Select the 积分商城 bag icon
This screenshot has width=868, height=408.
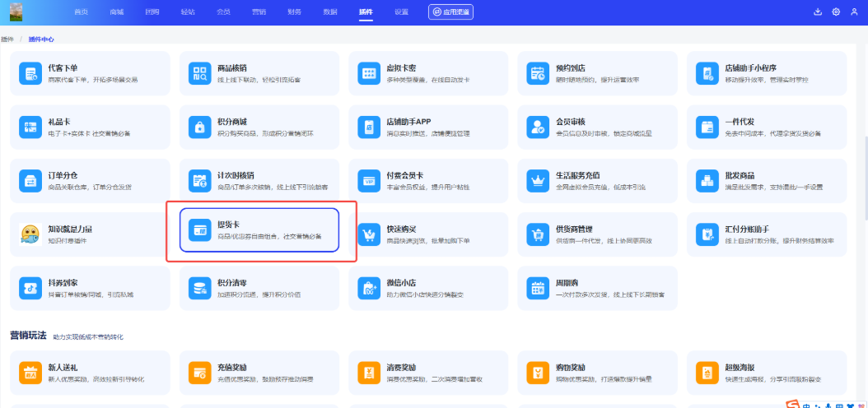[x=200, y=127]
